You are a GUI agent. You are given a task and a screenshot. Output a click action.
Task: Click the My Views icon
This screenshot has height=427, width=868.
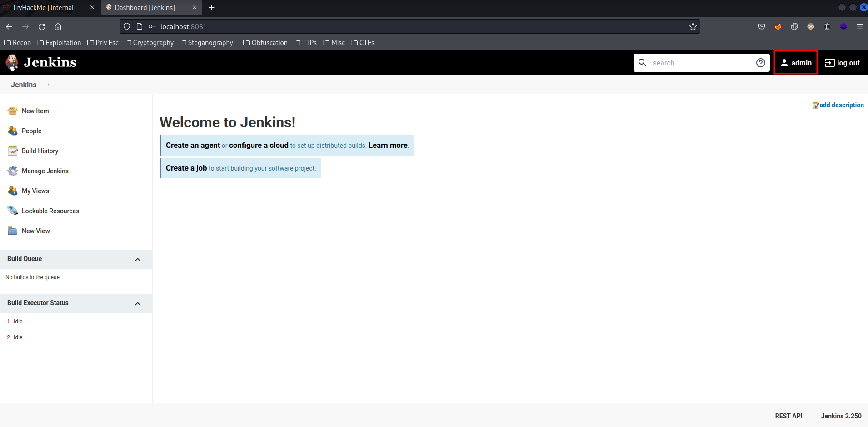point(13,191)
